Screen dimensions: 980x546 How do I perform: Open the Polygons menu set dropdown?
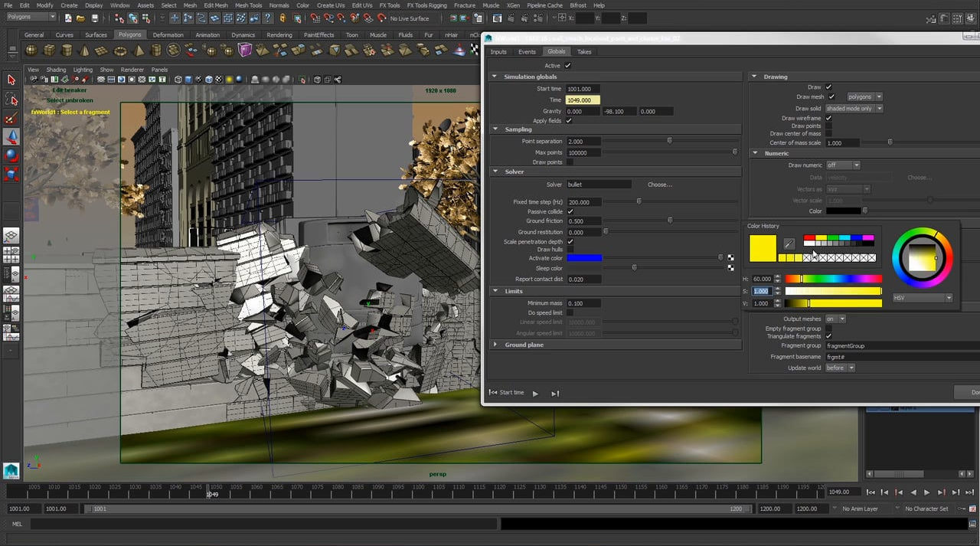coord(31,18)
